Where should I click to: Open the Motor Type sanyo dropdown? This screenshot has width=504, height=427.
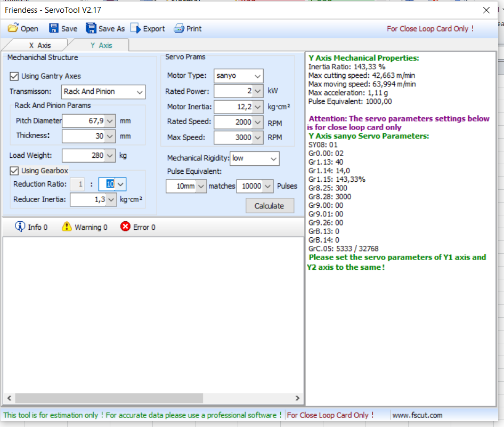coord(239,76)
